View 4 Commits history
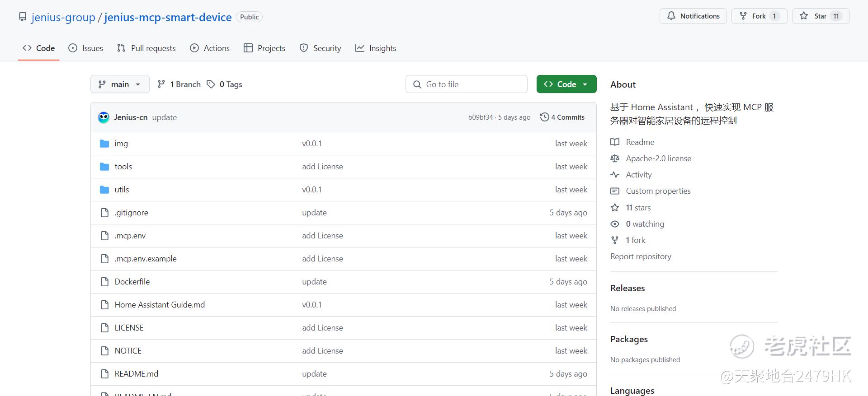Viewport: 868px width, 396px height. pyautogui.click(x=562, y=117)
